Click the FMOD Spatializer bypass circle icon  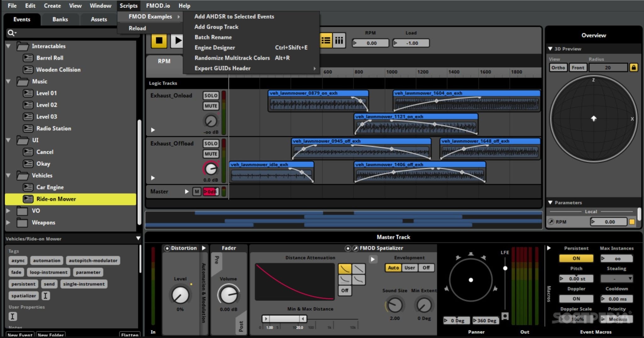click(x=348, y=248)
